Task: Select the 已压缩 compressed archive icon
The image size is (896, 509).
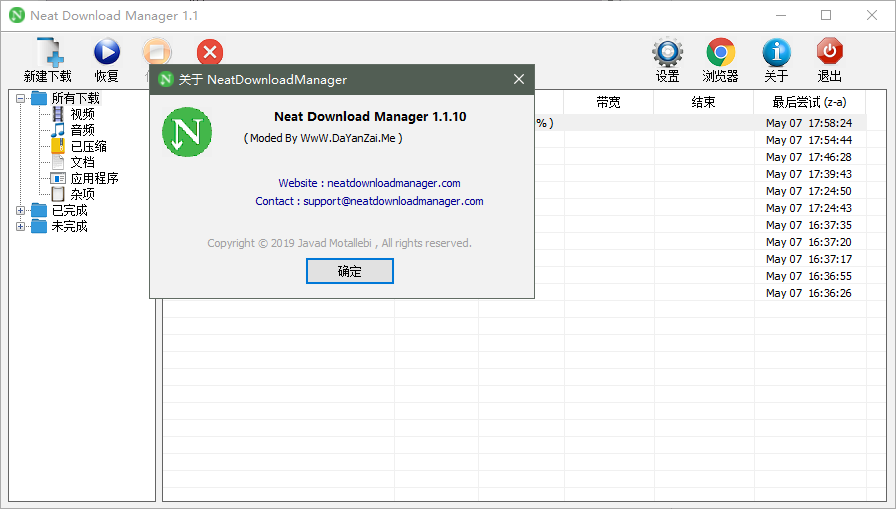Action: pyautogui.click(x=58, y=146)
